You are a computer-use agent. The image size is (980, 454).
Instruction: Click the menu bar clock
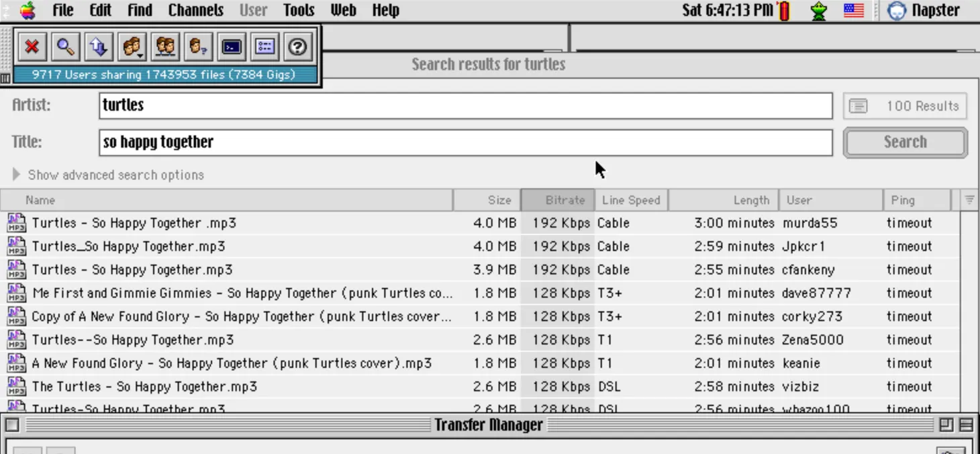[728, 10]
